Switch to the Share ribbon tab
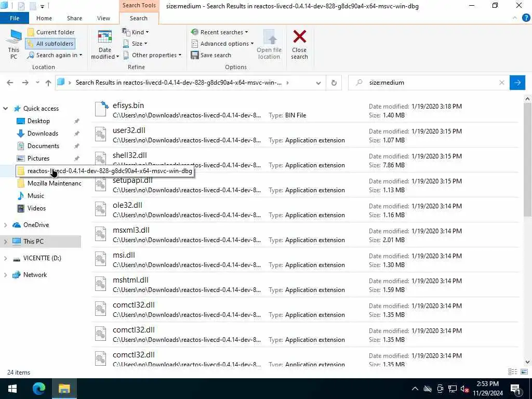This screenshot has width=532, height=399. point(74,18)
